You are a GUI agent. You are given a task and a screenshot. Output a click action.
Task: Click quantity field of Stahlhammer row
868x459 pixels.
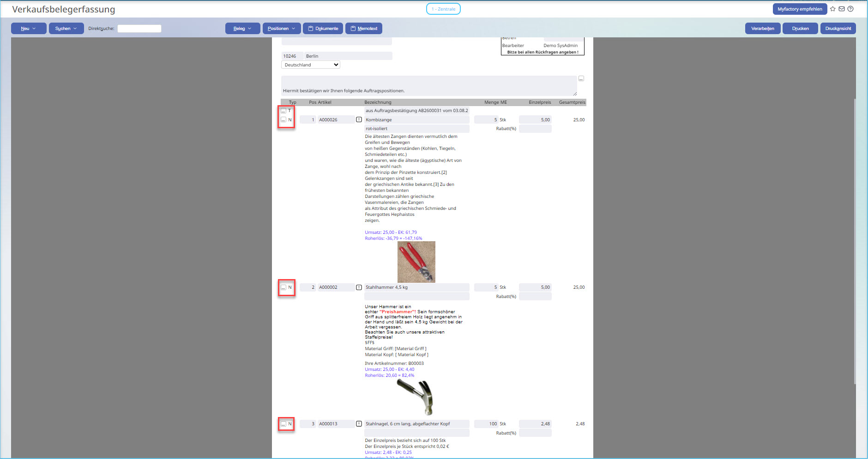(486, 287)
